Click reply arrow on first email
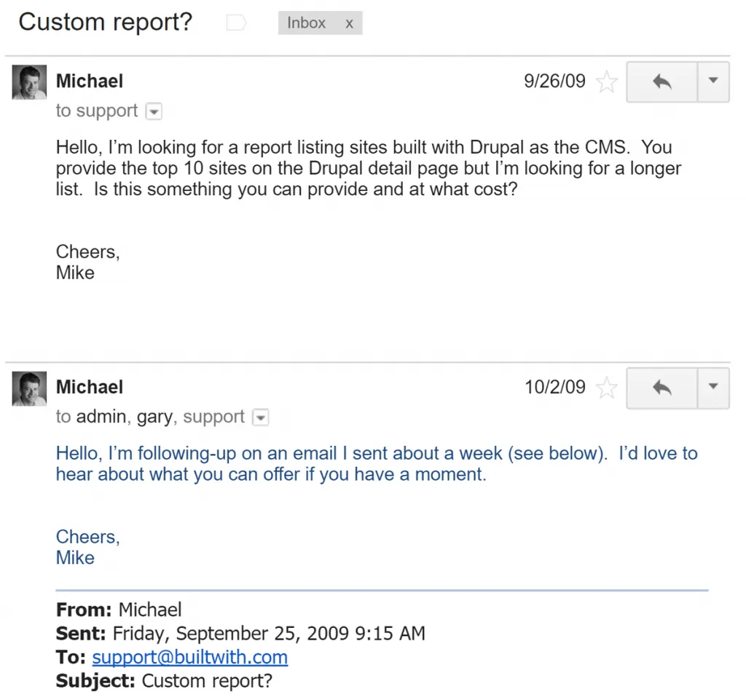Viewport: 746px width, 700px height. click(x=661, y=82)
